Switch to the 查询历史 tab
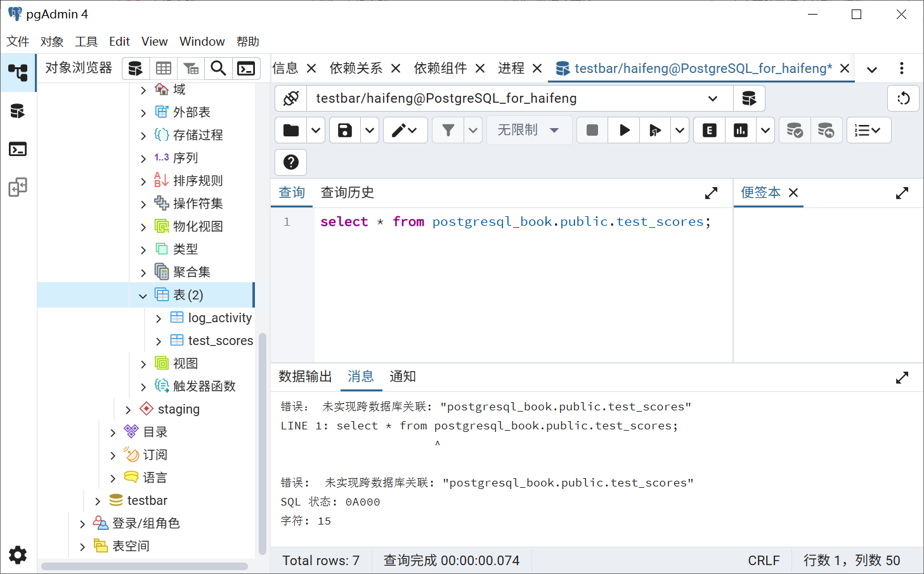The width and height of the screenshot is (924, 574). [x=347, y=192]
